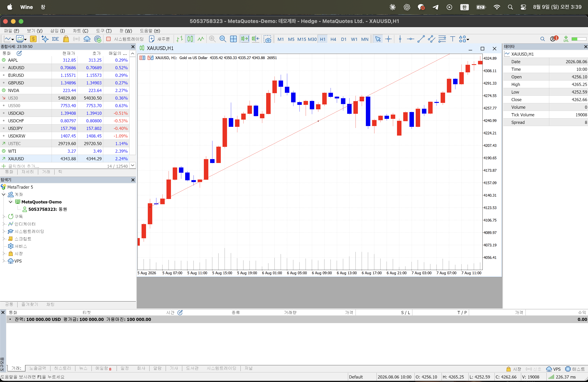Image resolution: width=588 pixels, height=382 pixels.
Task: Open the objects shapes dropdown arrow
Action: pos(468,39)
